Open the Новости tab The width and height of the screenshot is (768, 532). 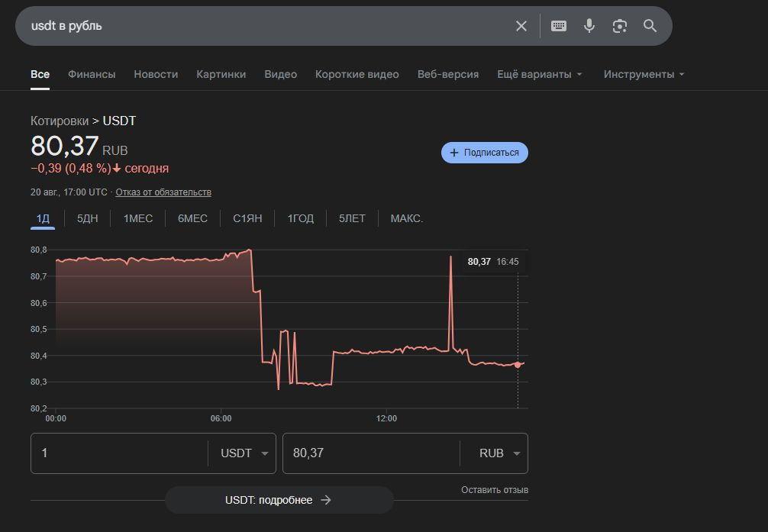point(156,75)
